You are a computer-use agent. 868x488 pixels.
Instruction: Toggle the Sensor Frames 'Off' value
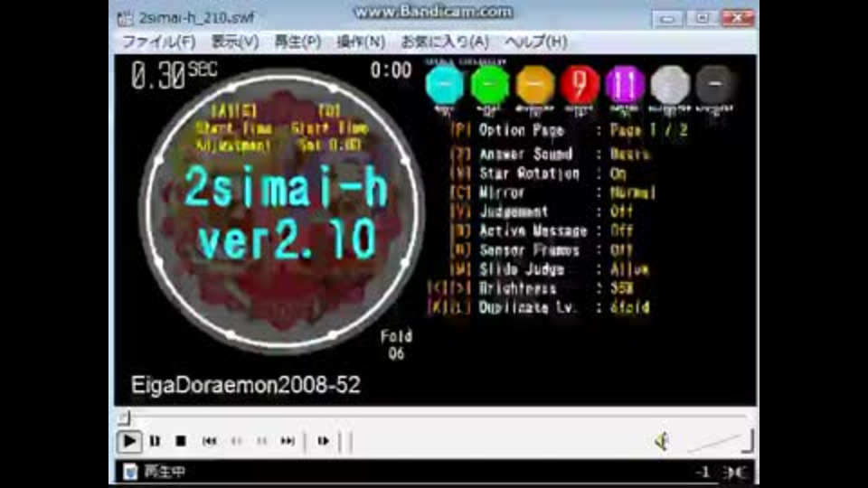point(621,250)
